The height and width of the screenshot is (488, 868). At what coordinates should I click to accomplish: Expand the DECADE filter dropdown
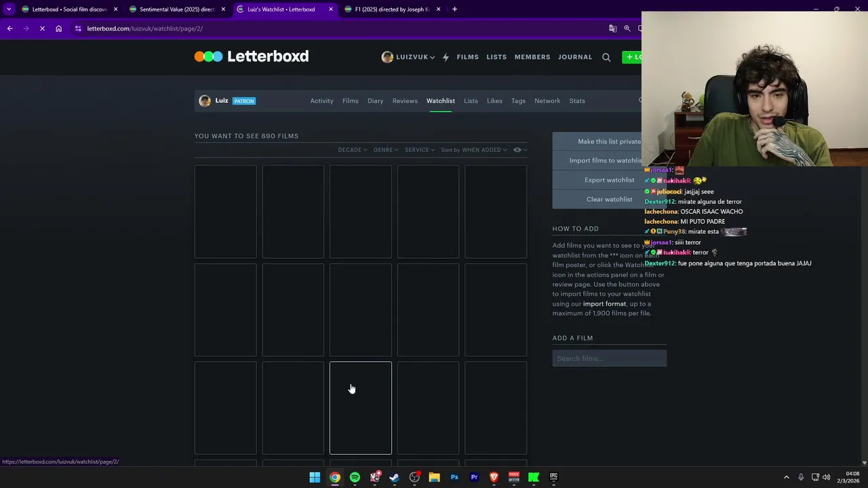pyautogui.click(x=353, y=150)
